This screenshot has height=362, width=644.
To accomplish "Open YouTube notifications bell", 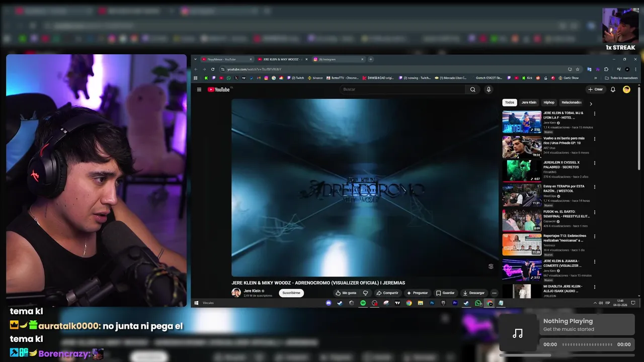I will [x=613, y=89].
